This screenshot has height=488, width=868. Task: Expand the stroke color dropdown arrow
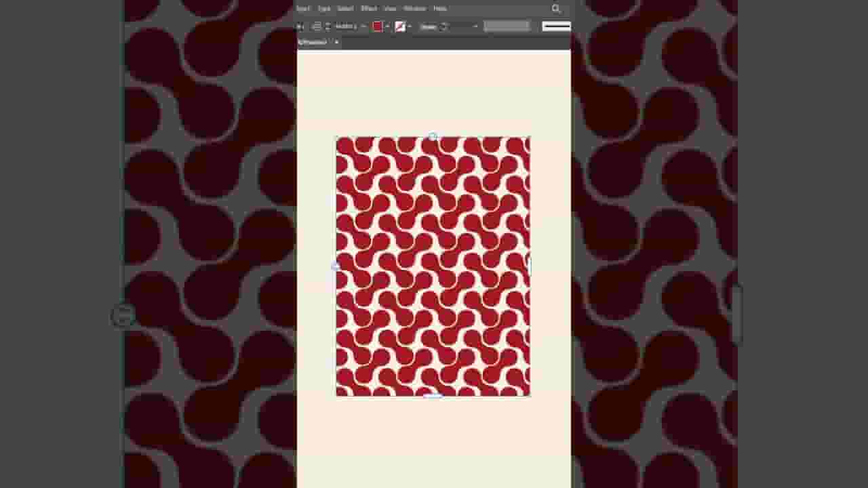click(x=410, y=26)
